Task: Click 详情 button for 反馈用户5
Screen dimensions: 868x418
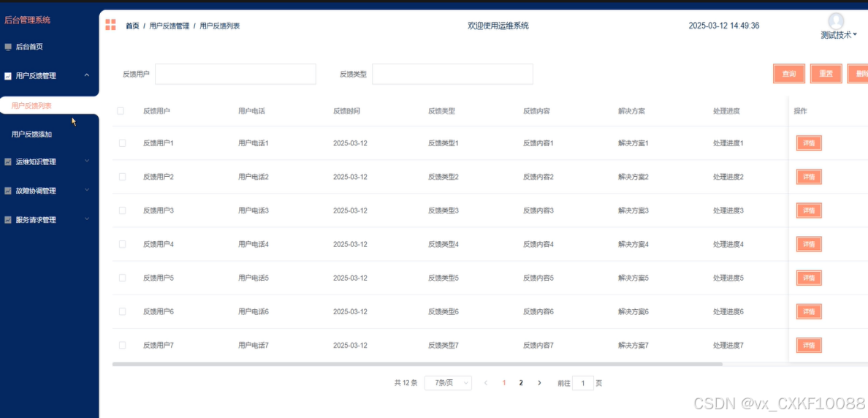Action: [809, 278]
